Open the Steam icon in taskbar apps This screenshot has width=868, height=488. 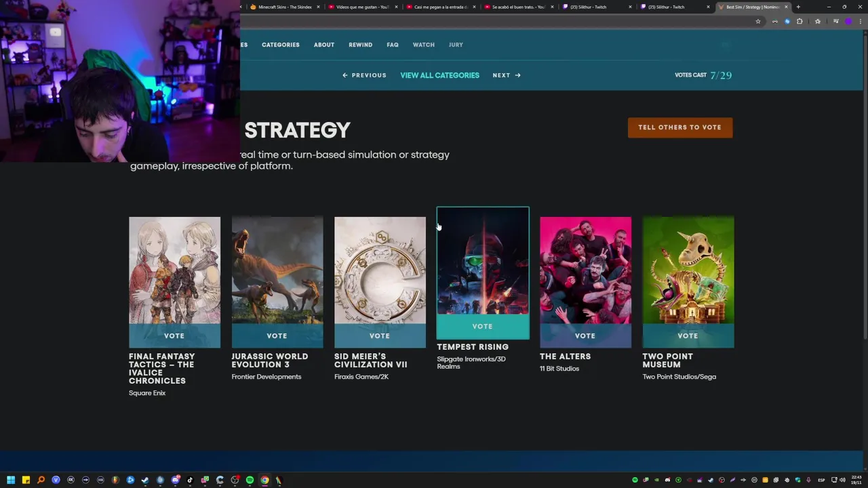[145, 480]
